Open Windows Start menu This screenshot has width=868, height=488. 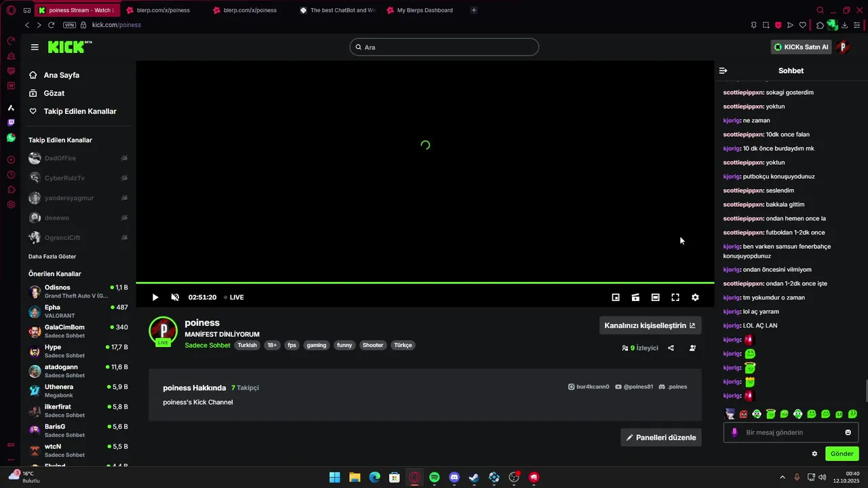pos(334,477)
